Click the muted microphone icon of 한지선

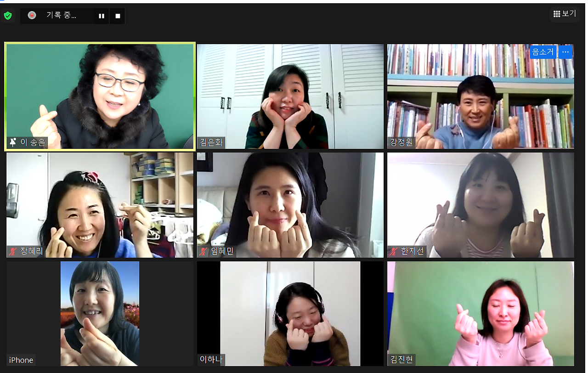tap(394, 251)
